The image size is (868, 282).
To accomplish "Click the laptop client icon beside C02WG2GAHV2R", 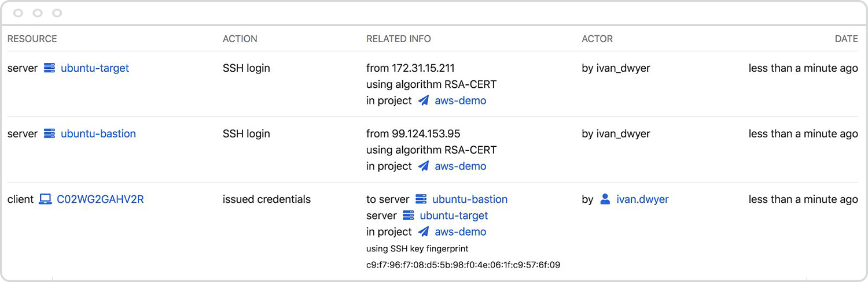I will 45,199.
